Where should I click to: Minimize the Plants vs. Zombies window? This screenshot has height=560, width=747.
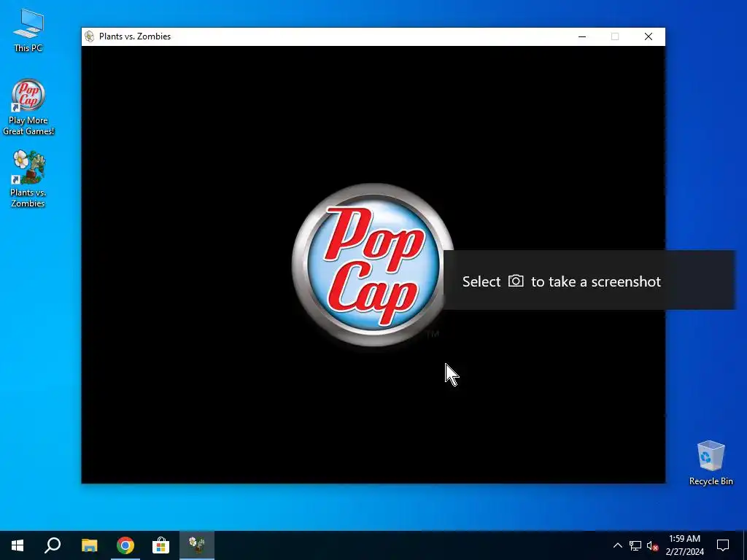(581, 36)
